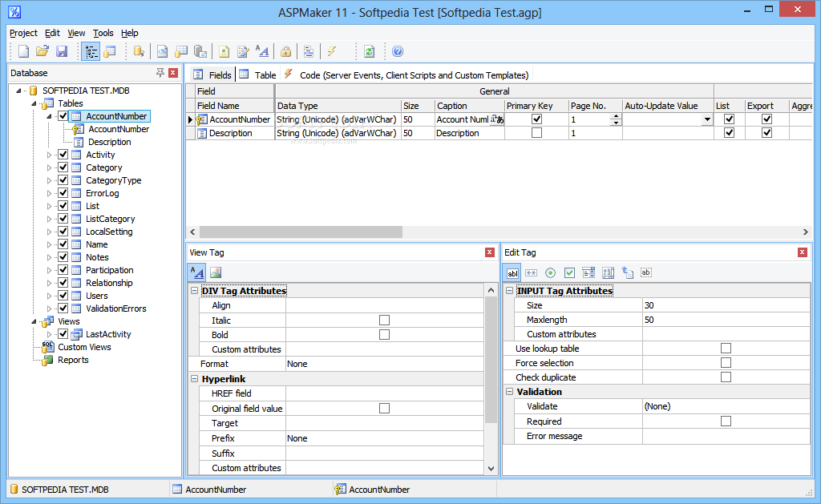The image size is (821, 504).
Task: Click the Maxlength value field 50
Action: pos(726,320)
